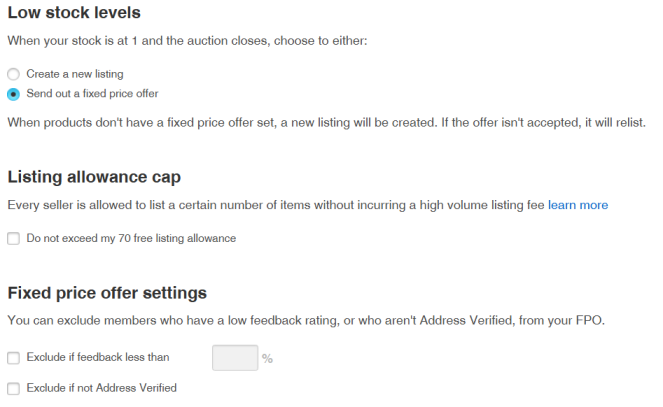The width and height of the screenshot is (663, 407).
Task: Click the "Exclude if not Address Verified" label text
Action: pos(101,388)
